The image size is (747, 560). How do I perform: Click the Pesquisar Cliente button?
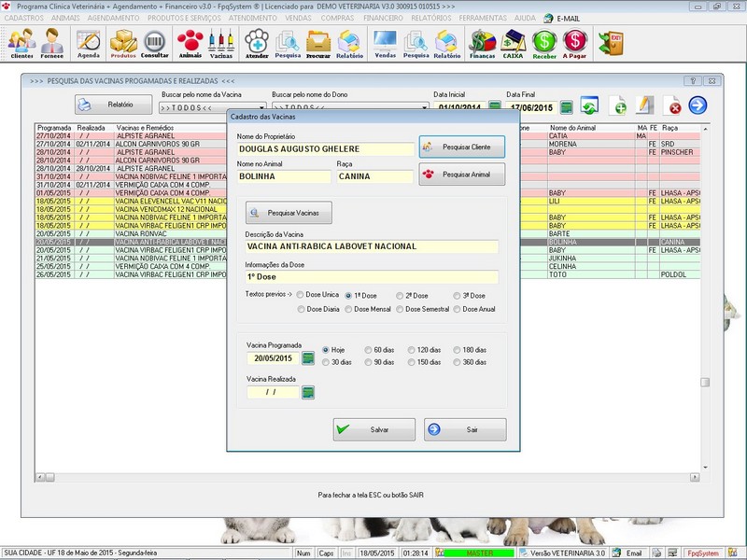point(462,147)
